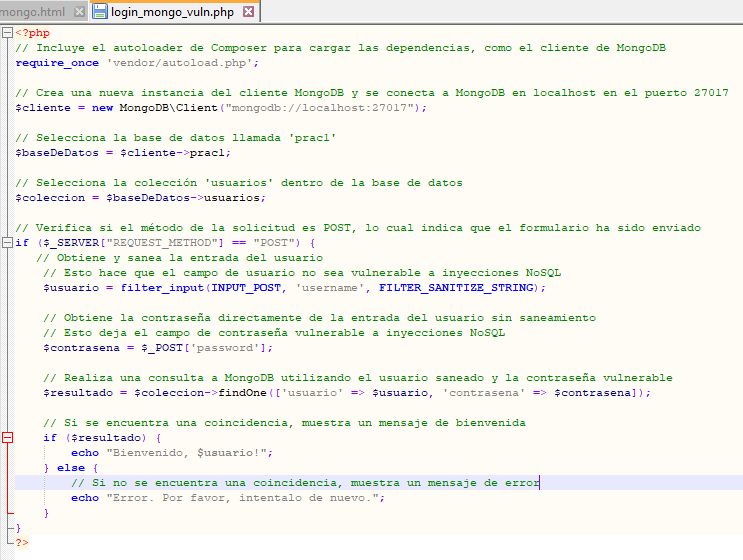Close the login_mongo_vuln.php tab
The image size is (743, 560).
[248, 11]
